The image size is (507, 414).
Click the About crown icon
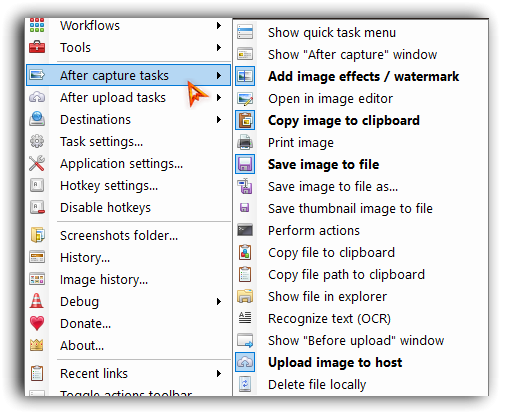coord(37,345)
